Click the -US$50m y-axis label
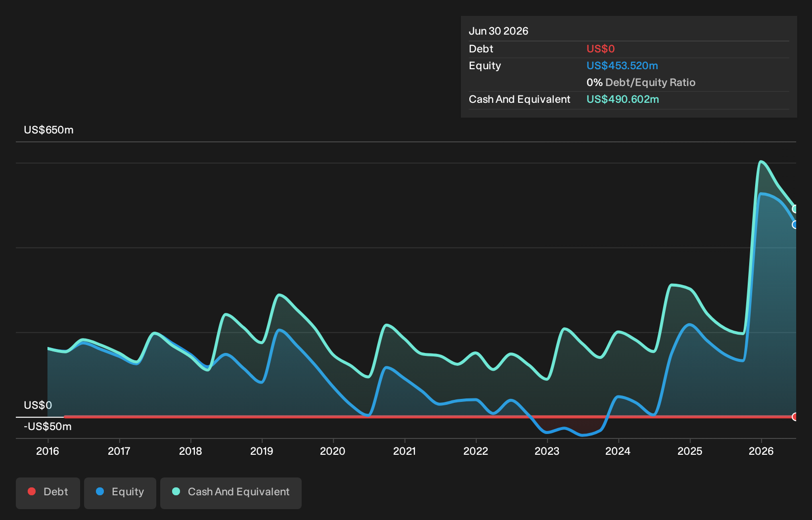The width and height of the screenshot is (812, 520). [47, 427]
